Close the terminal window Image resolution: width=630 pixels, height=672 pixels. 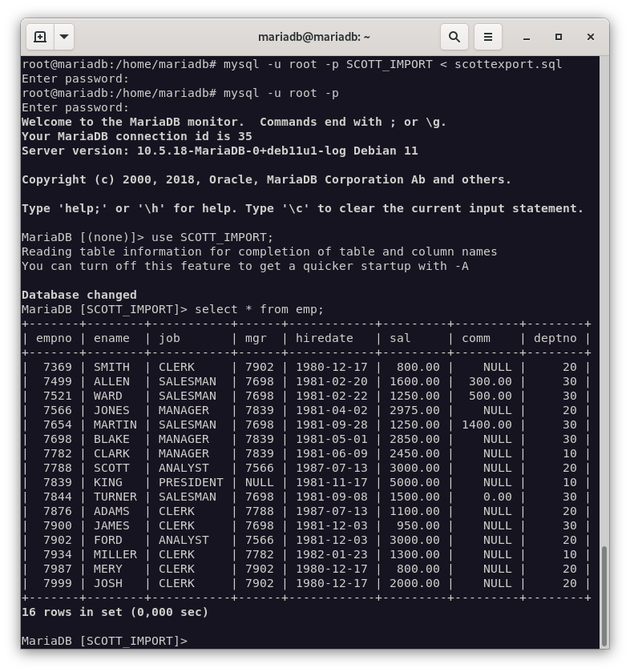[591, 37]
